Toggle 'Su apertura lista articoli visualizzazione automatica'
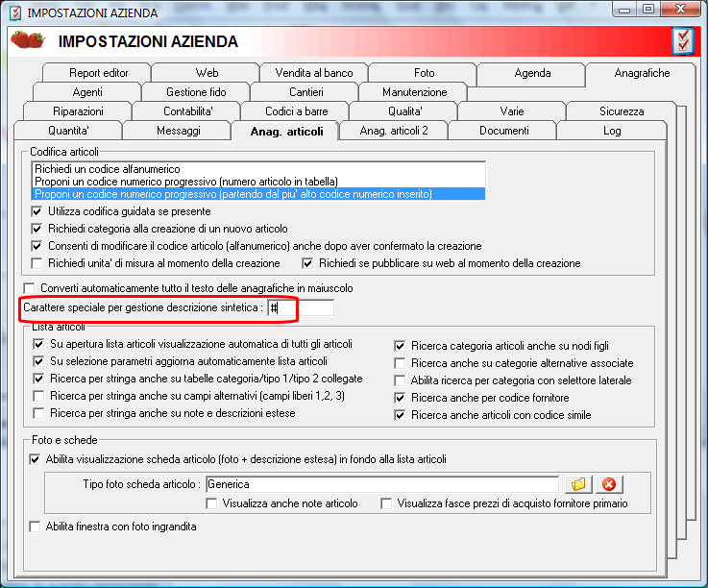Screen dimensions: 708x588 [38, 344]
